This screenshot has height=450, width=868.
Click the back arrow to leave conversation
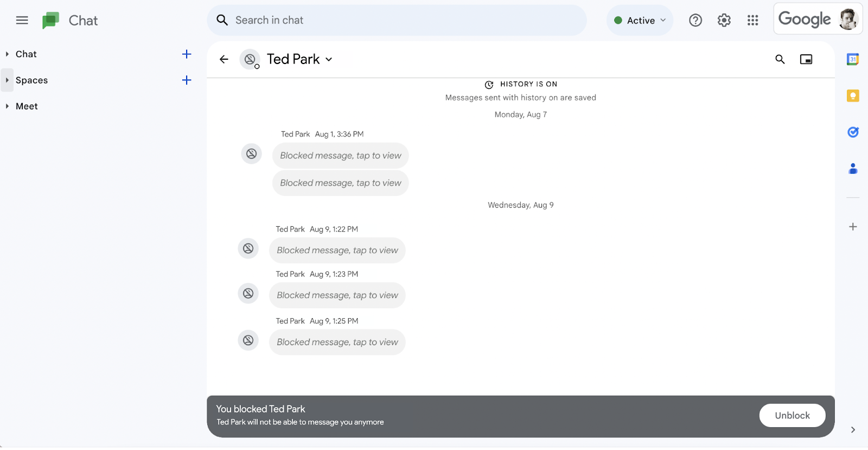coord(224,59)
